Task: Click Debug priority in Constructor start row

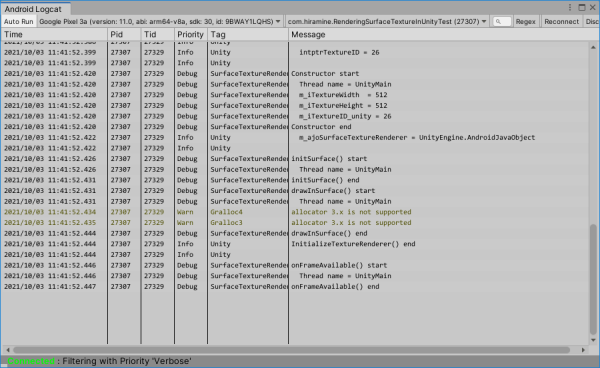Action: pos(187,73)
